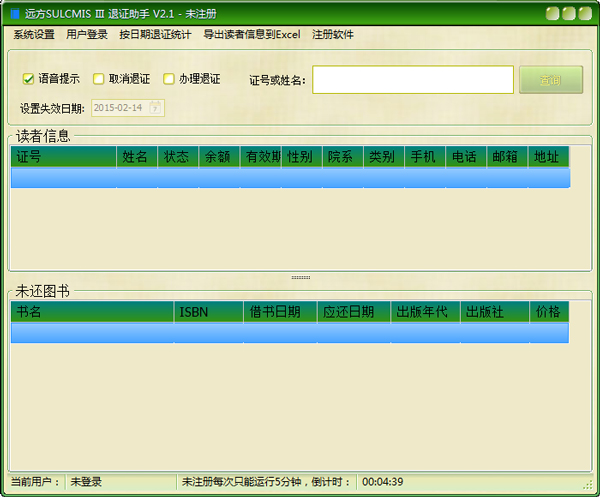Click the 当前用户 status label
The image size is (600, 497).
[35, 482]
